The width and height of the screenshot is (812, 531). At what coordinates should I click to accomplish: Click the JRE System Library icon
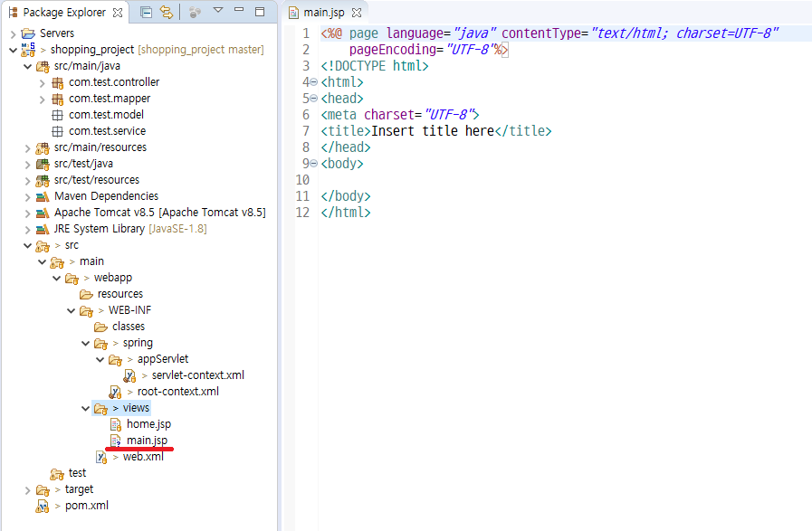tap(43, 229)
